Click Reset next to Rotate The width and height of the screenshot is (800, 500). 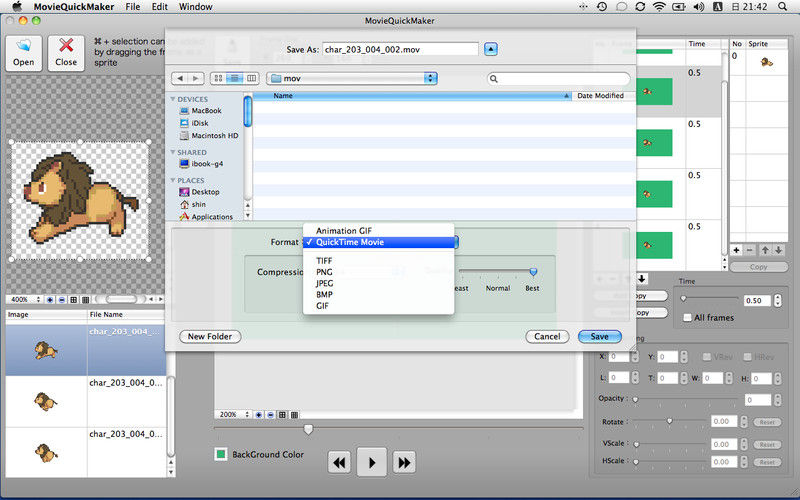coord(767,422)
